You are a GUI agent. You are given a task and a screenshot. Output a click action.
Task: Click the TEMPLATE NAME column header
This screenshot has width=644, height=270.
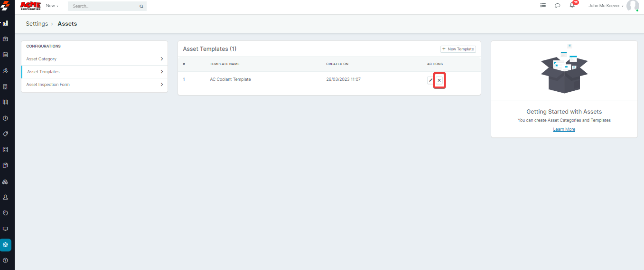(x=224, y=64)
